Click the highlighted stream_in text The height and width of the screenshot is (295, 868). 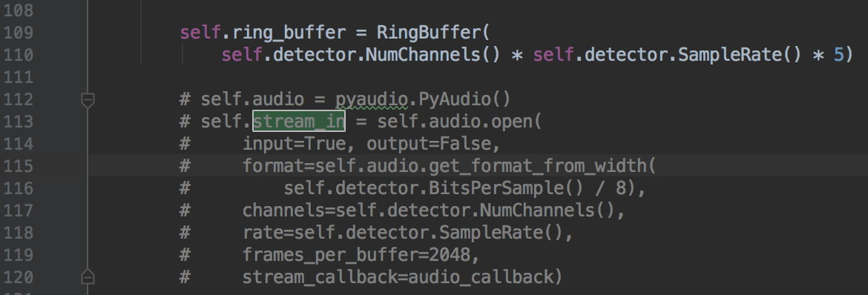pos(298,122)
